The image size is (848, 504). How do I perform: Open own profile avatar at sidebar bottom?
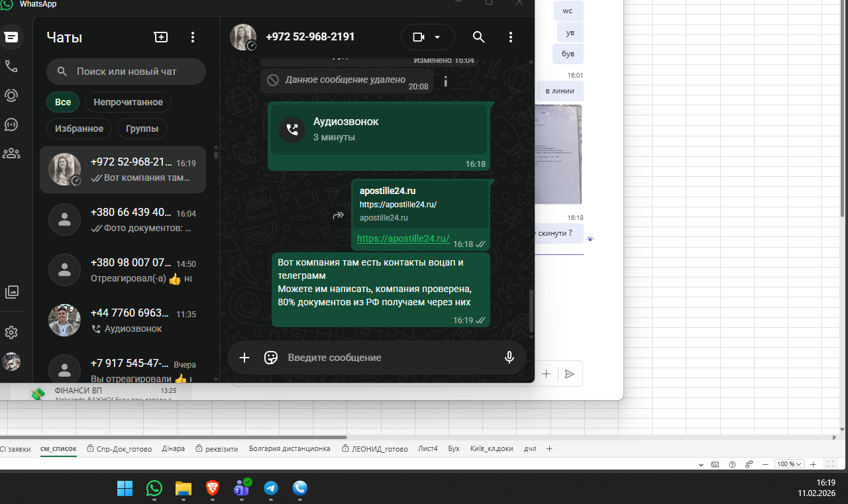point(11,362)
